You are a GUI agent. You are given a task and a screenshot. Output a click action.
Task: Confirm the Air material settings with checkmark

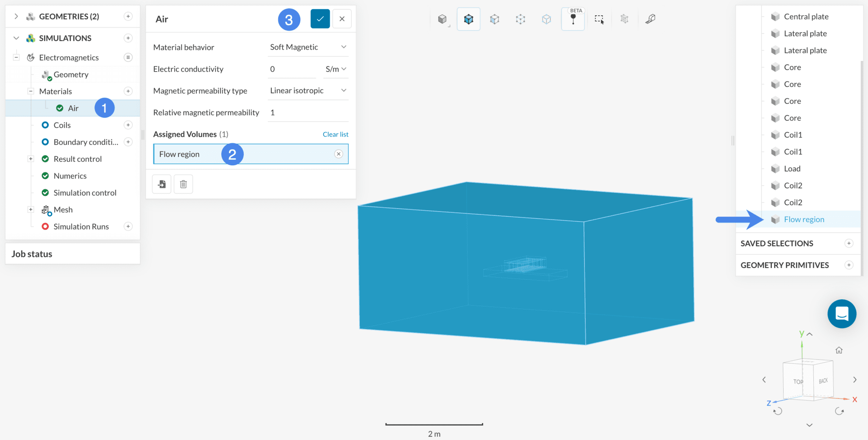[x=320, y=19]
